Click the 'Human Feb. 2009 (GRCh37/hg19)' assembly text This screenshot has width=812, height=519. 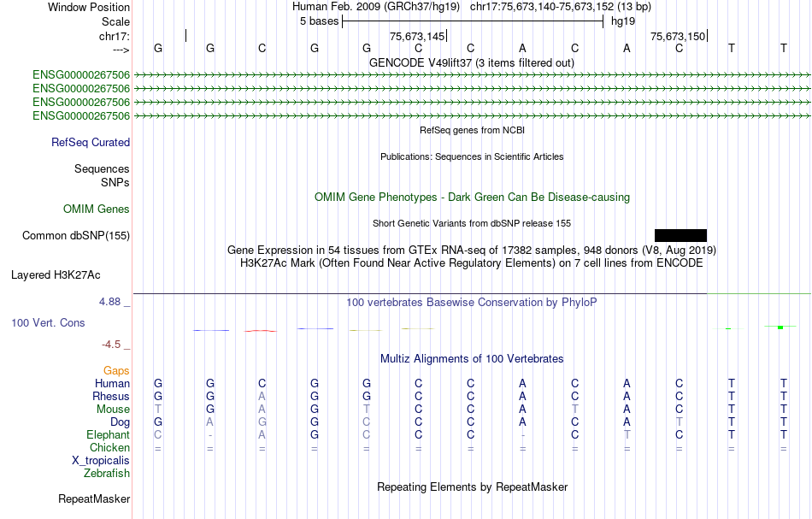click(x=376, y=7)
